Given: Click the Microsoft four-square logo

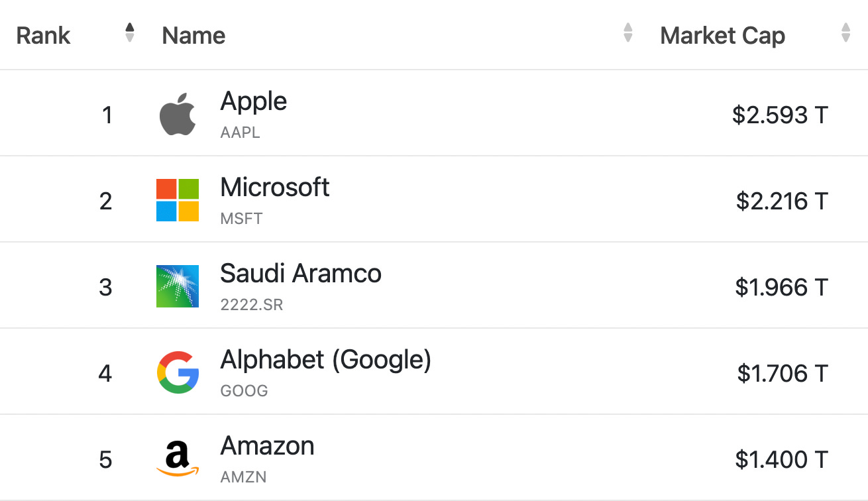Looking at the screenshot, I should pos(178,200).
